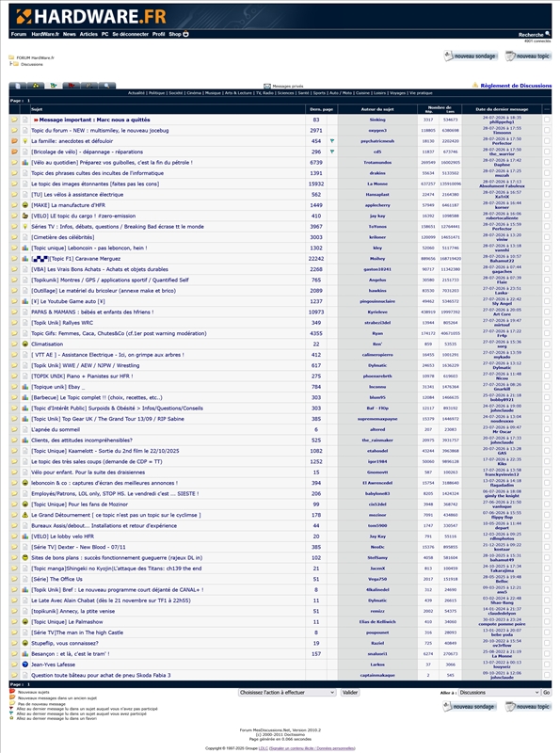Open last page 15932 of images étonnantes
Screen dimensions: 560x753
coord(316,184)
